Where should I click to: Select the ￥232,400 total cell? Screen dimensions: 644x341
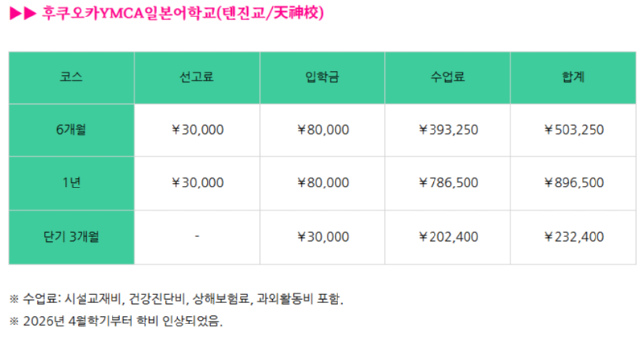(573, 236)
